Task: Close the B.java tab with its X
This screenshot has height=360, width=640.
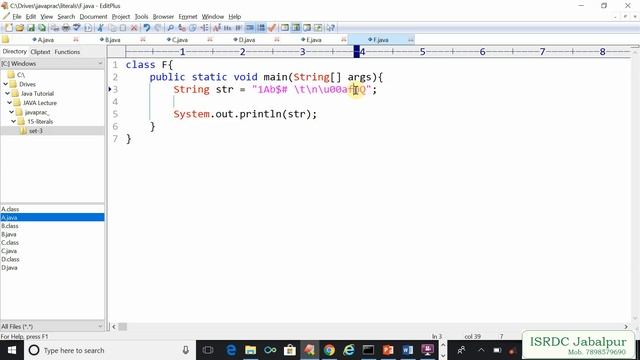Action: (x=143, y=40)
